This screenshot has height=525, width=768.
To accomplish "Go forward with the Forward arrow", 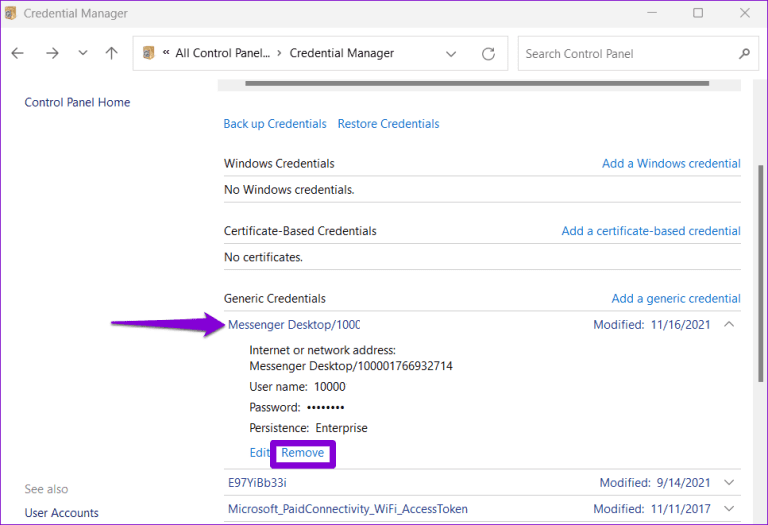I will pyautogui.click(x=52, y=53).
